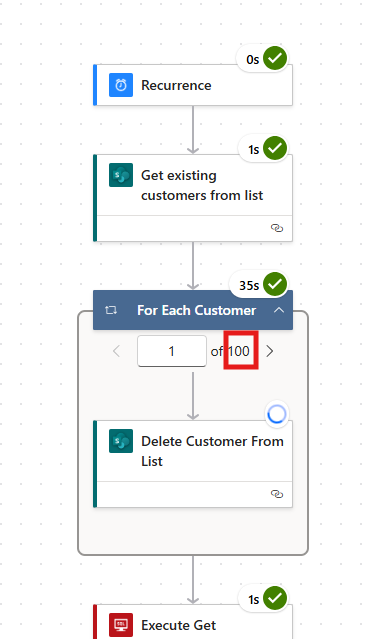Select the For Each Customer header
366x639 pixels.
193,310
